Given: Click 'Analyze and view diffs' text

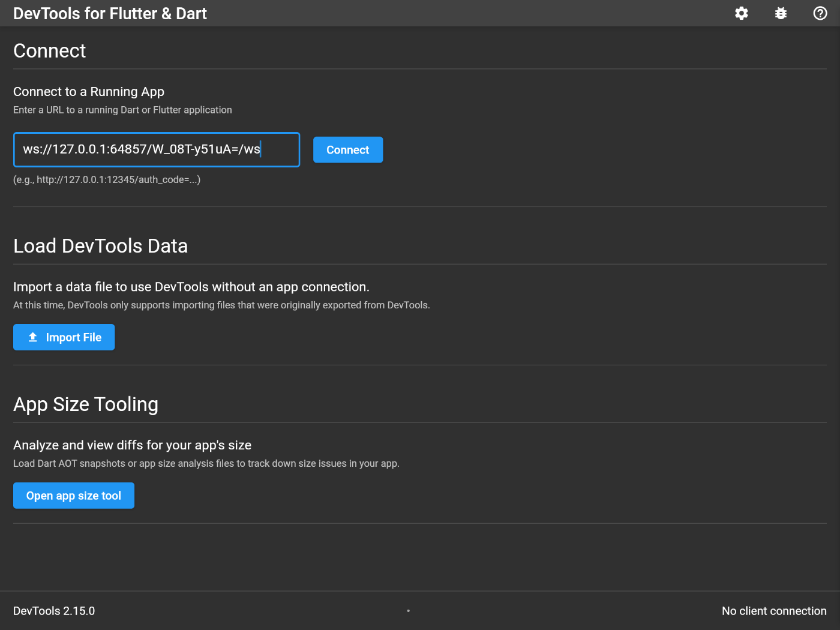Looking at the screenshot, I should click(x=132, y=445).
